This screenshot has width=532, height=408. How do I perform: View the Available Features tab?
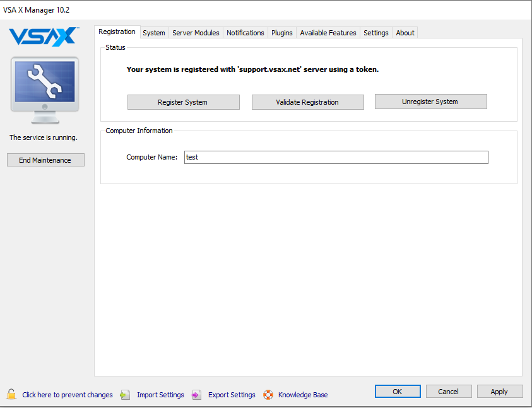328,33
